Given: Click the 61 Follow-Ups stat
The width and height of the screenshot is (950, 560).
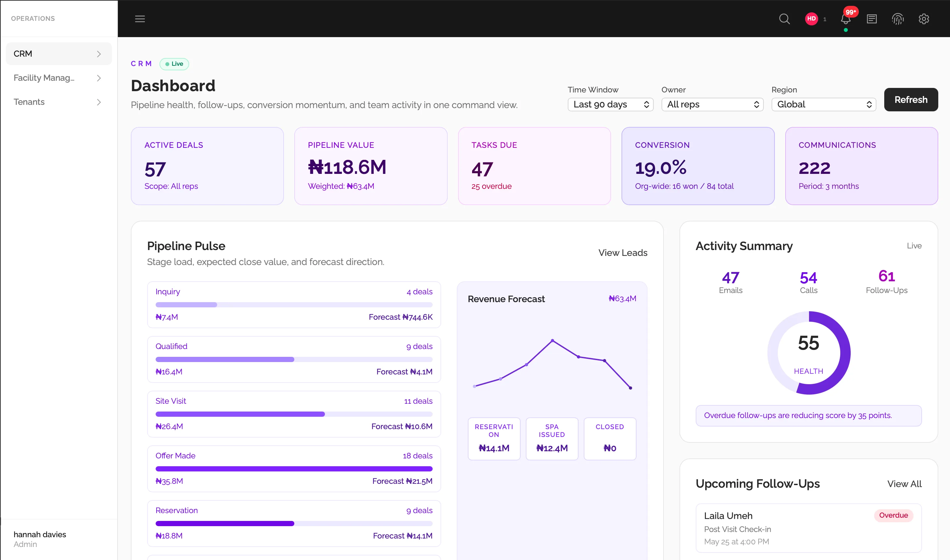Looking at the screenshot, I should (x=887, y=282).
